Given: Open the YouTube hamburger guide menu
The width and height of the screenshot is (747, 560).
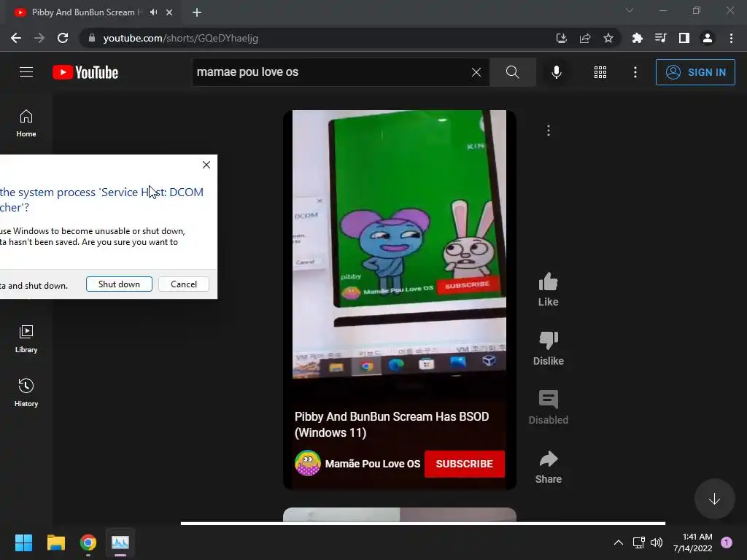Looking at the screenshot, I should tap(26, 72).
